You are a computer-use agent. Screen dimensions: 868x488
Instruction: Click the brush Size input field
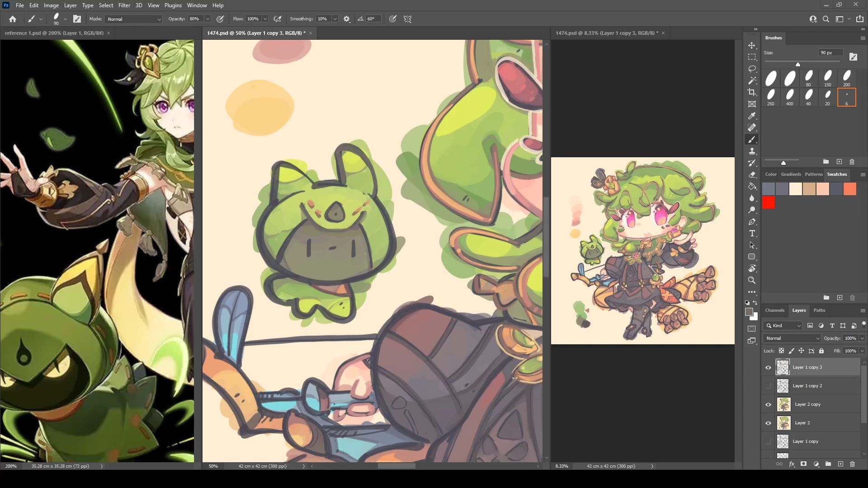point(830,53)
